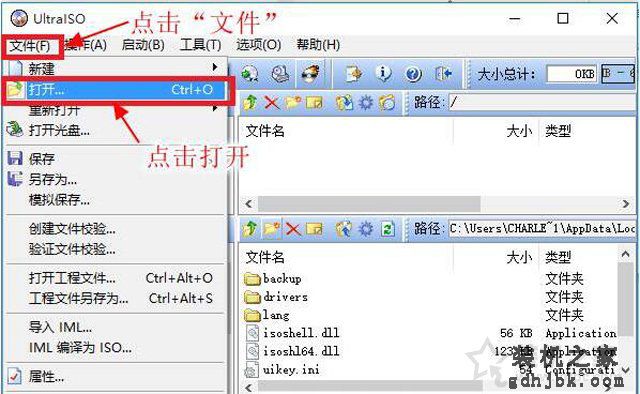Select 验证文件校验... menu entry
Screen dimensions: 640x394
coord(115,249)
